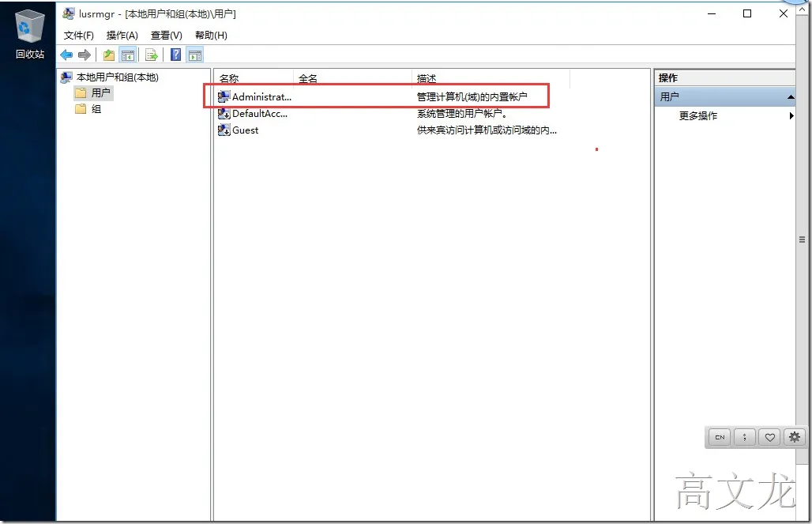This screenshot has height=524, width=812.
Task: Maximize the lusrmgr window
Action: point(746,13)
